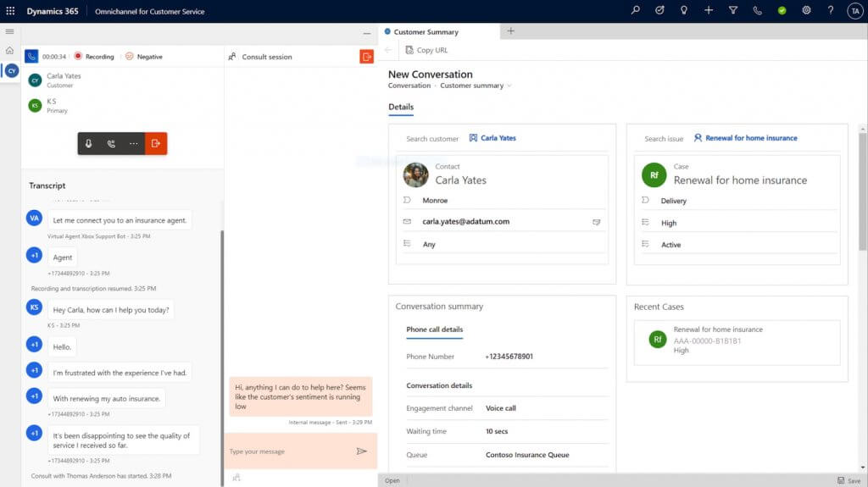Click the hold call phone button
The width and height of the screenshot is (868, 487).
[111, 143]
